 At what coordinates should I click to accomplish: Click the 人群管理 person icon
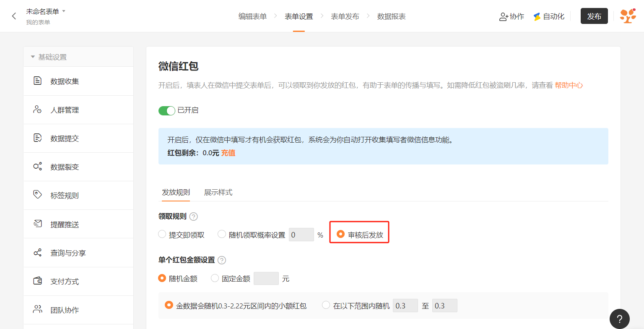37,110
